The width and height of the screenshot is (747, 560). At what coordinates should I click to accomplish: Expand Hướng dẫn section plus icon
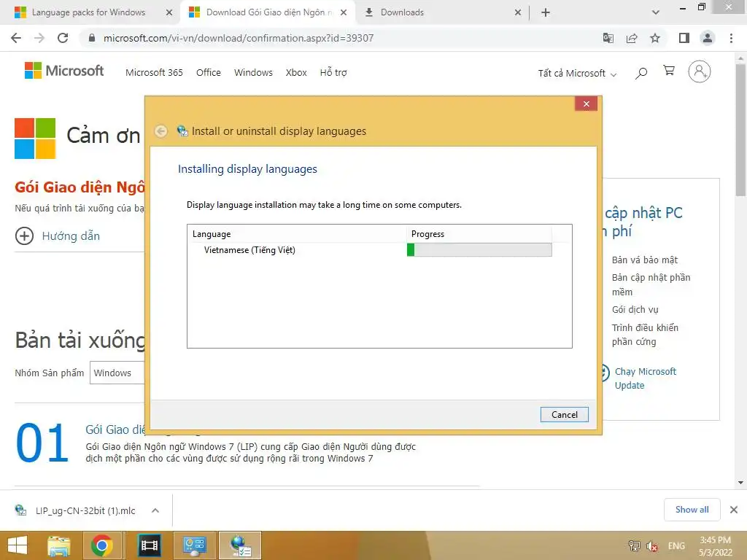tap(24, 236)
